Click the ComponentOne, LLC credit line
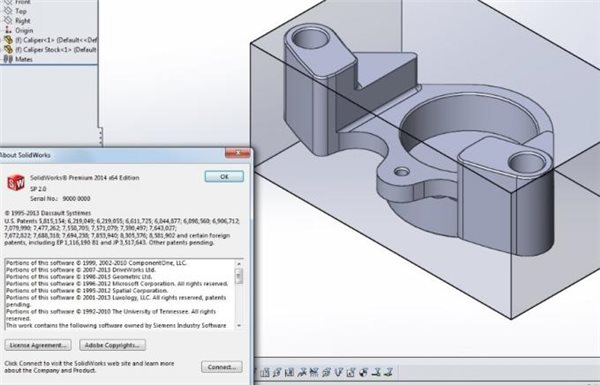 [x=96, y=263]
